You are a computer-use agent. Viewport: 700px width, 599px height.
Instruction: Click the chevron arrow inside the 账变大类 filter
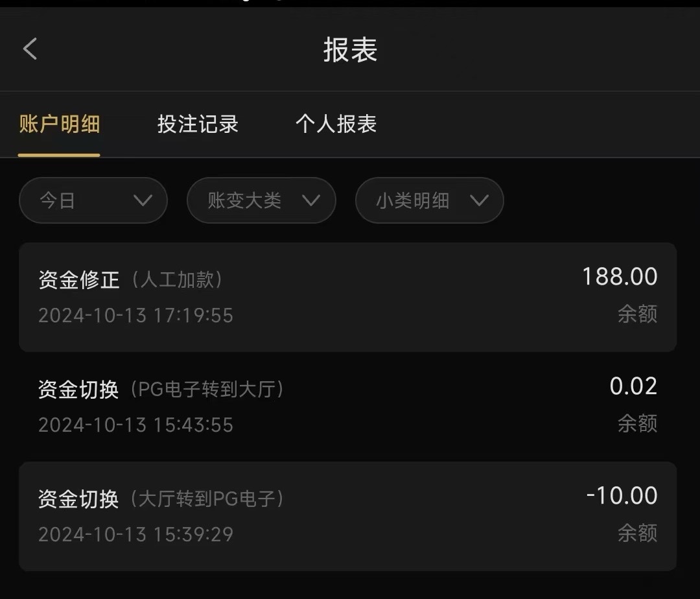click(x=311, y=200)
